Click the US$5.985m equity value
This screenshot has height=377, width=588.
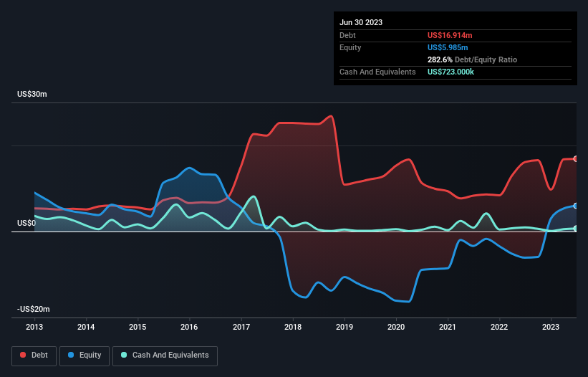click(x=448, y=47)
